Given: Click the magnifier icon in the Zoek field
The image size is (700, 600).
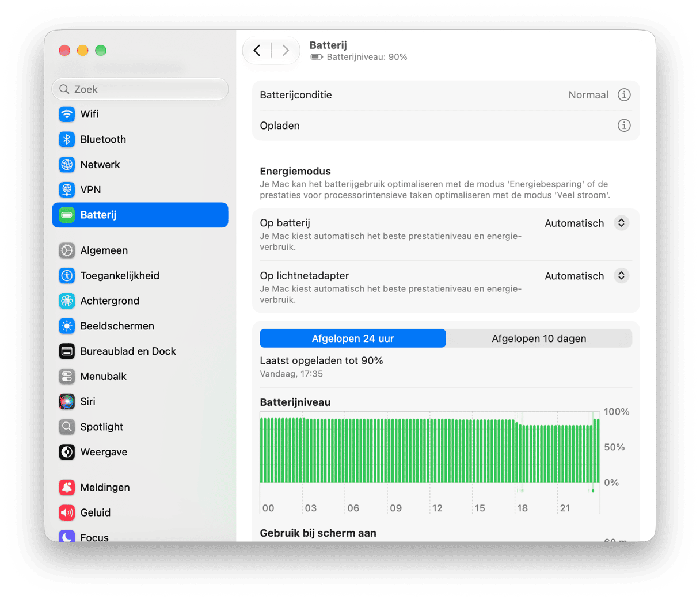Looking at the screenshot, I should point(64,89).
